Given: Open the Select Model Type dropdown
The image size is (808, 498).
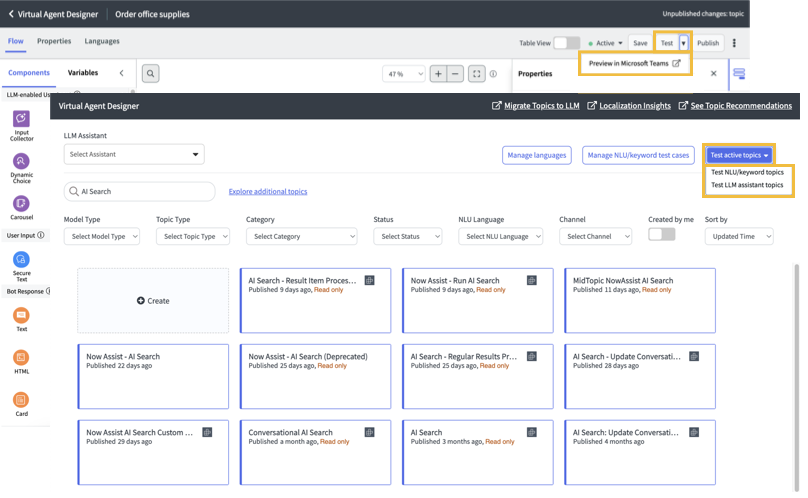Looking at the screenshot, I should click(102, 236).
